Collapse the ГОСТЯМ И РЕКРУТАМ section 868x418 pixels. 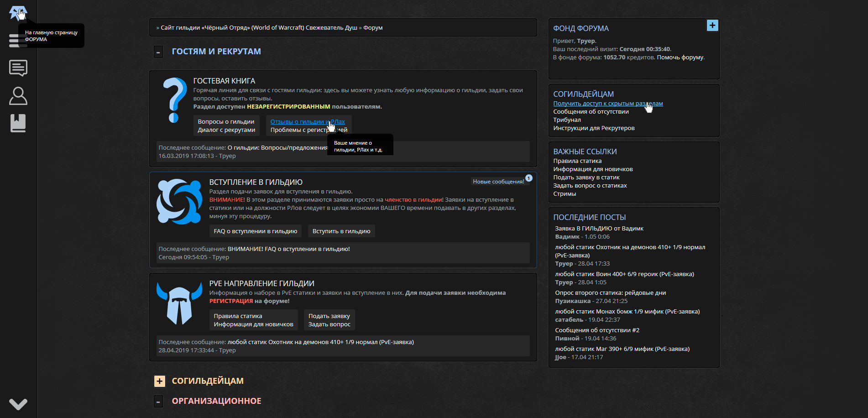pos(158,52)
